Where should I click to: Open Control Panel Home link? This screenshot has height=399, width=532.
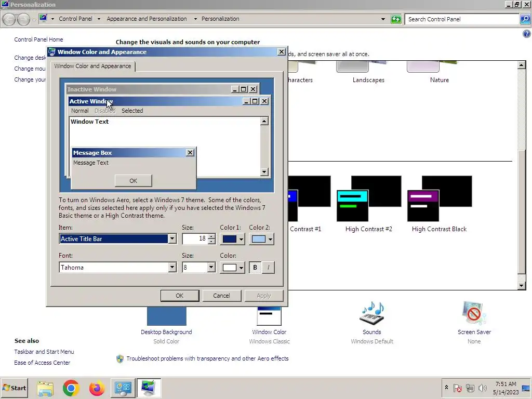tap(38, 39)
